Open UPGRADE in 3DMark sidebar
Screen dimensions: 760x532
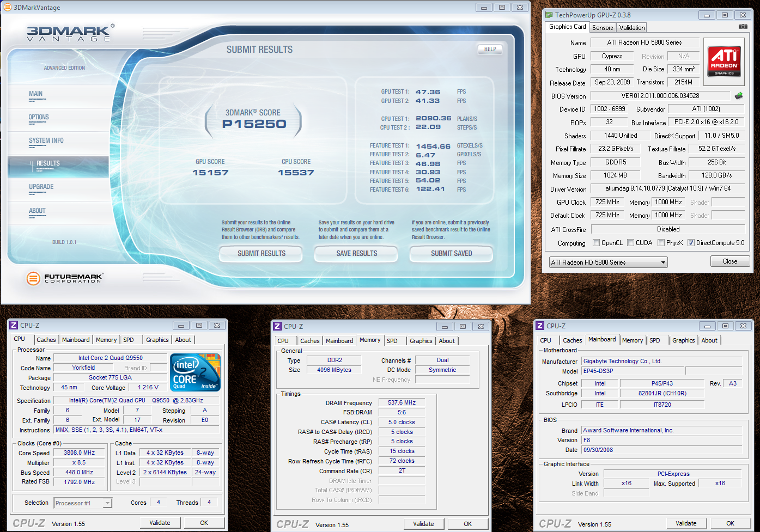(41, 187)
